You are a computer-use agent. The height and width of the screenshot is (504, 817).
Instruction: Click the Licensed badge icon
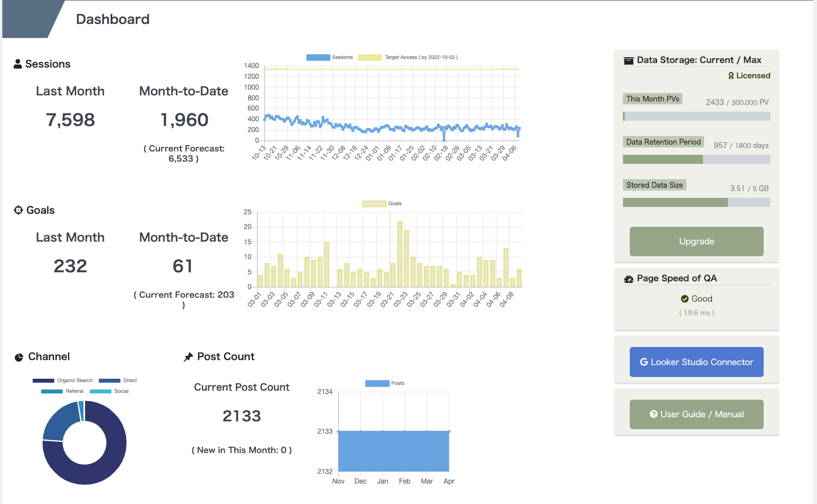point(731,76)
